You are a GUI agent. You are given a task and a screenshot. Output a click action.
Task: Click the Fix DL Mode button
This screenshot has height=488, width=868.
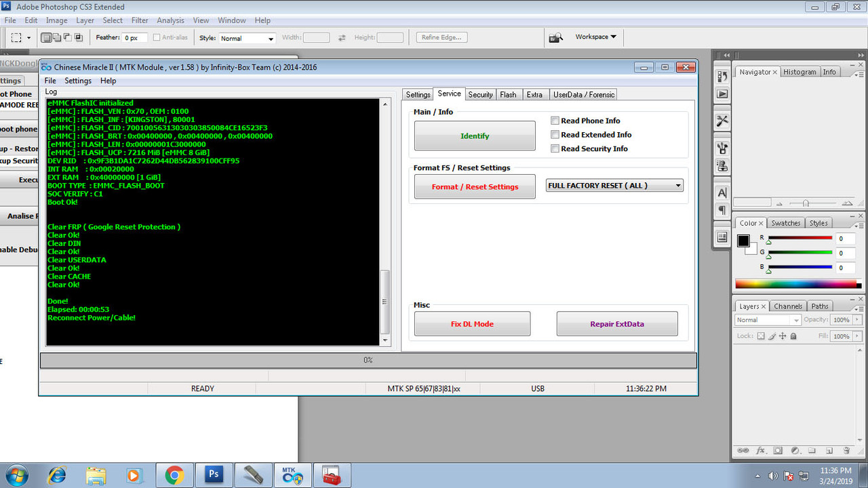pos(473,324)
